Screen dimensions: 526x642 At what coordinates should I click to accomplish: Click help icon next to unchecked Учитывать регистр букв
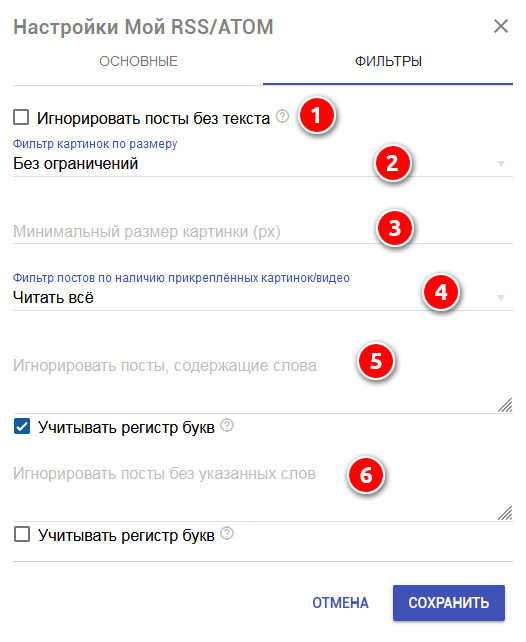[227, 533]
